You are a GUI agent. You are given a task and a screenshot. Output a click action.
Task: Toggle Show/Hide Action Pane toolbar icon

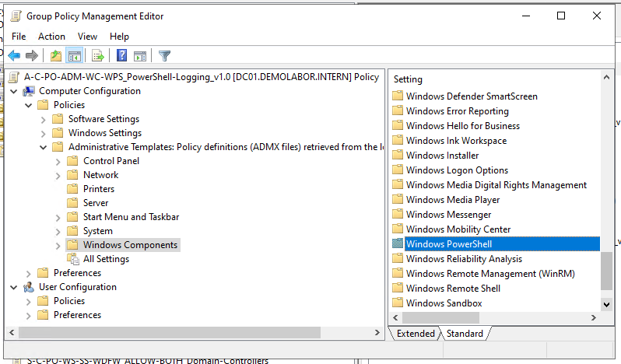point(140,56)
